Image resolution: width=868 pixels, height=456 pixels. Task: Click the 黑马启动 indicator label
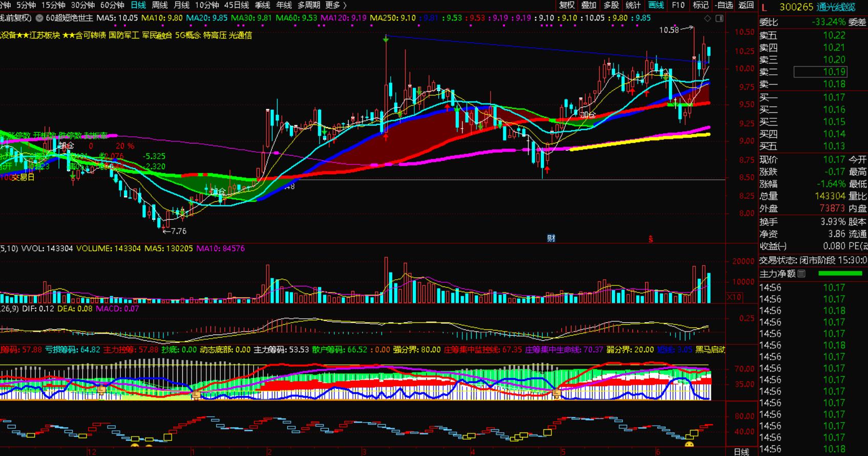[x=710, y=349]
